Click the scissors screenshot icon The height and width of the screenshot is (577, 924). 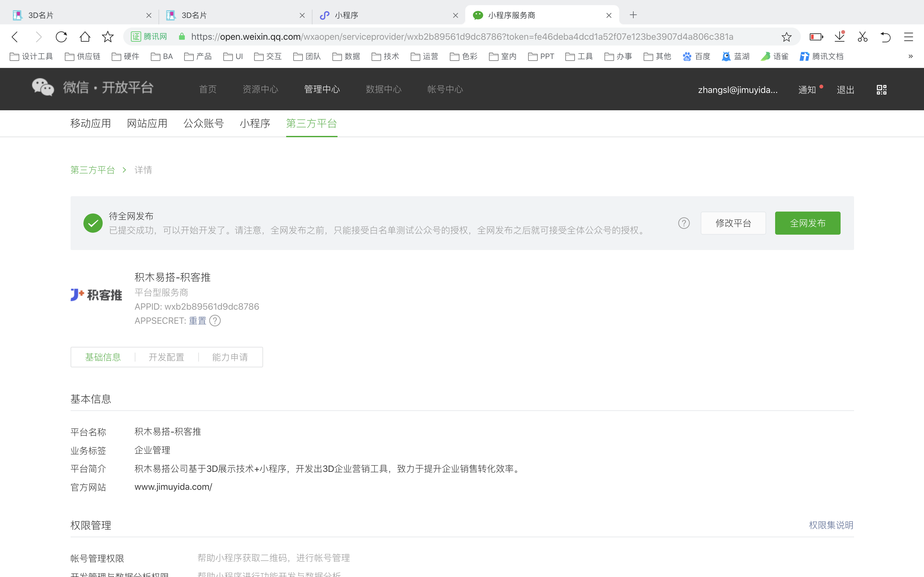pos(862,37)
